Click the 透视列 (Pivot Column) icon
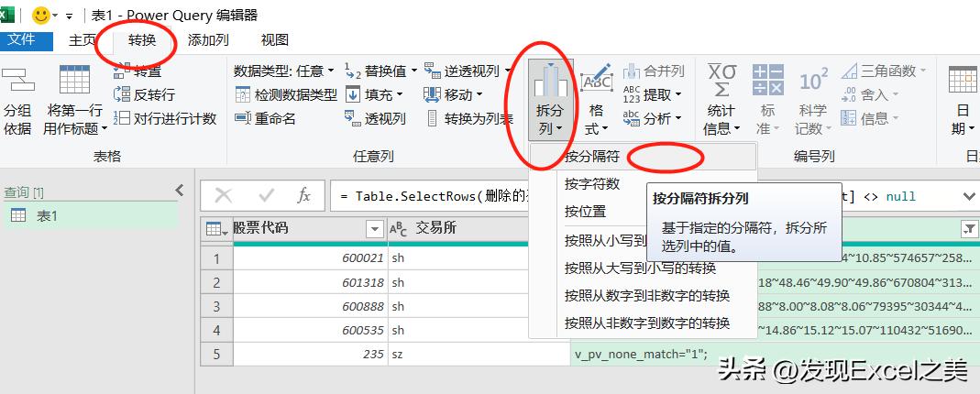 [353, 118]
